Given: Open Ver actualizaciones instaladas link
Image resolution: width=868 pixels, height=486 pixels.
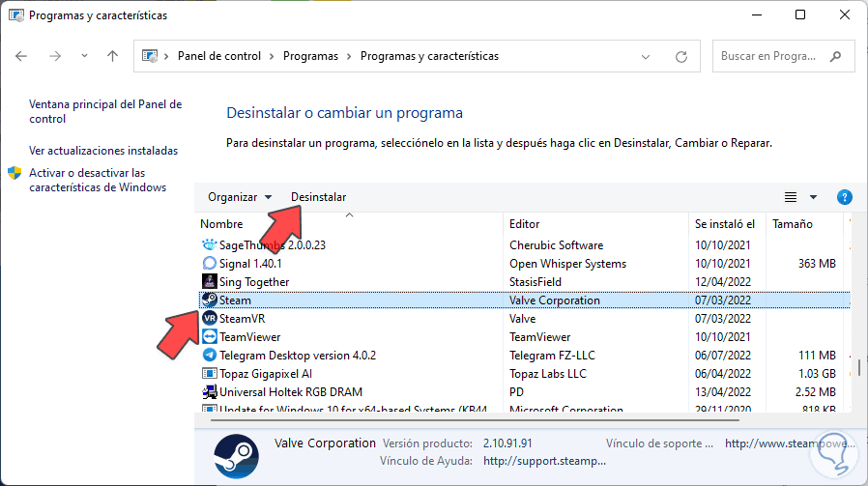Looking at the screenshot, I should [x=103, y=151].
